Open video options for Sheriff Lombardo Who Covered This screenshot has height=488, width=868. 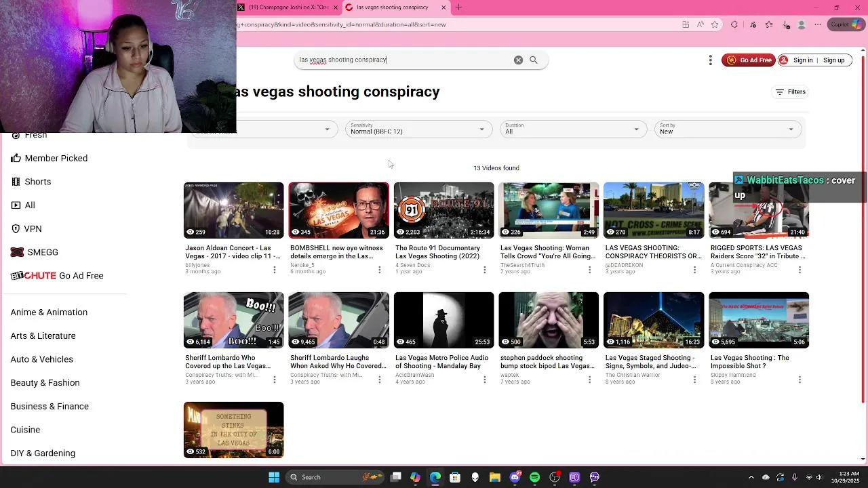(275, 380)
